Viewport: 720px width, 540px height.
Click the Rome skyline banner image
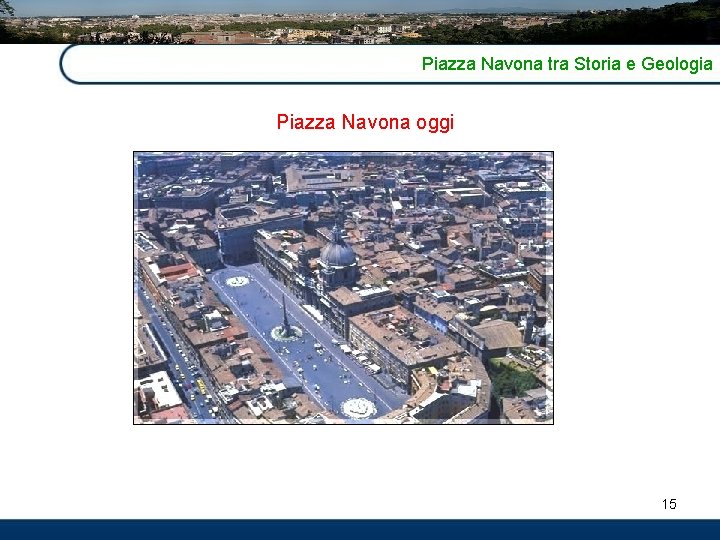click(360, 22)
